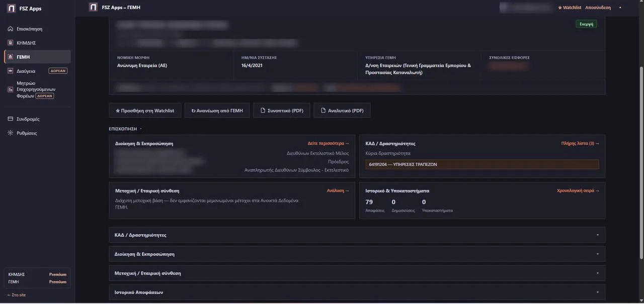Open ΚΗΜΔΗΣ from the sidebar
The image size is (644, 304).
(x=37, y=43)
